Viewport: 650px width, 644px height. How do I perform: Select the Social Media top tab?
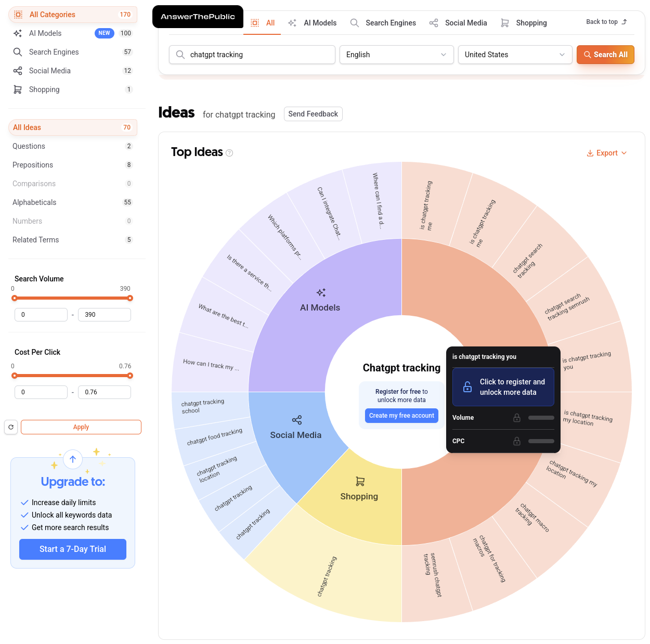click(x=458, y=23)
